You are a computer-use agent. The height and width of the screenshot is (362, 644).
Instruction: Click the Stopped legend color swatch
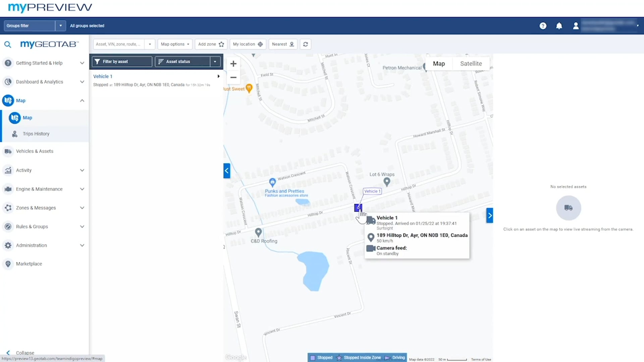[313, 358]
